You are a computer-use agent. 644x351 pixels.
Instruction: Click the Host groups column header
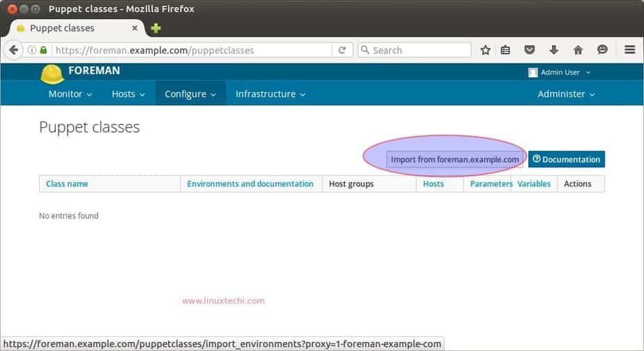coord(351,184)
